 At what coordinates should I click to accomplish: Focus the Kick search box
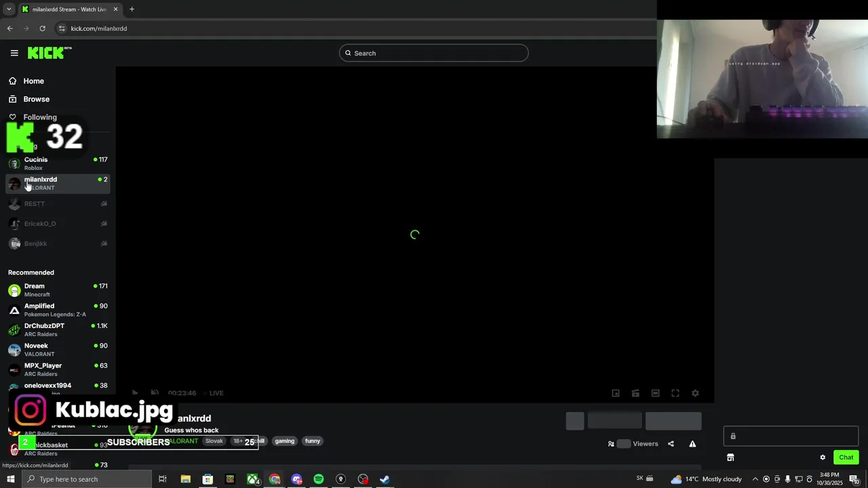[434, 53]
